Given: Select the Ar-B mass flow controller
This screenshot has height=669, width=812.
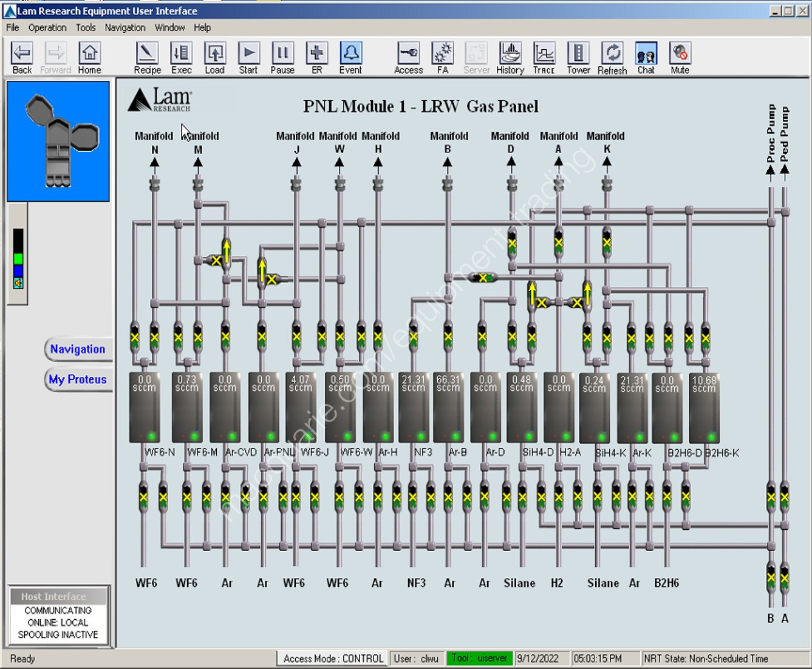Looking at the screenshot, I should pos(448,408).
